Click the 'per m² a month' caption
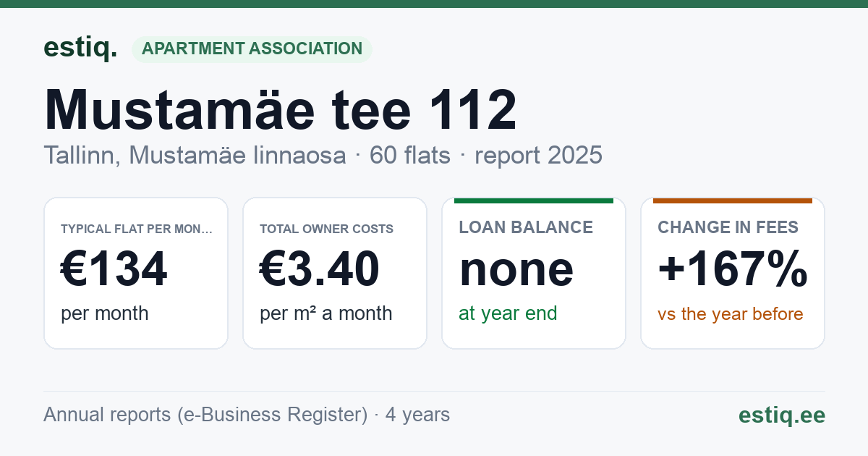This screenshot has width=868, height=456. 326,313
